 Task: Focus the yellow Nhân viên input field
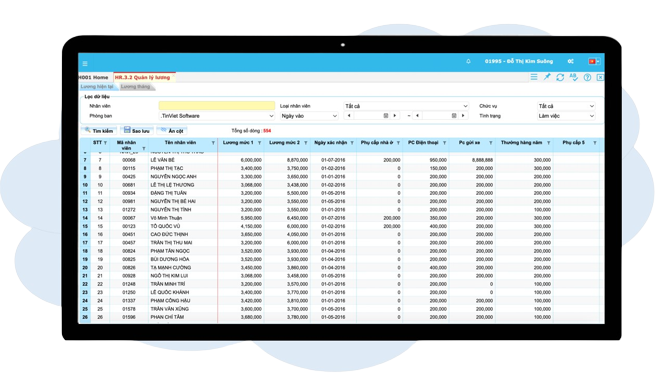click(217, 106)
